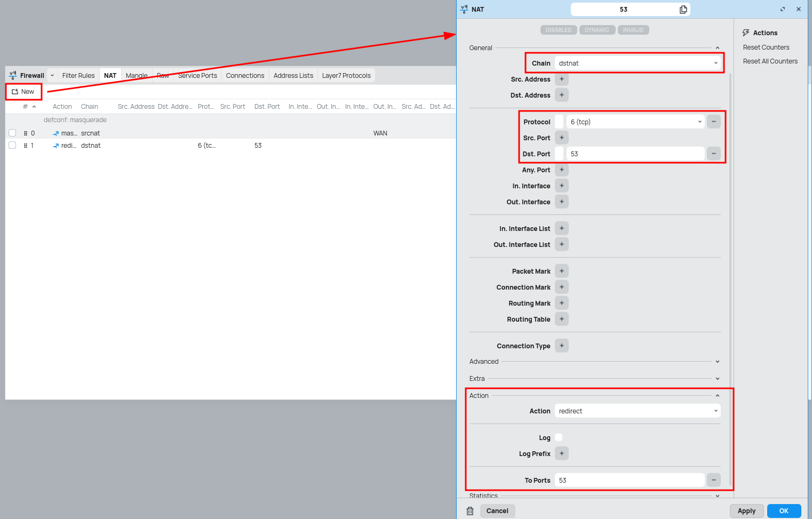Open the Address Lists tab

pos(293,76)
